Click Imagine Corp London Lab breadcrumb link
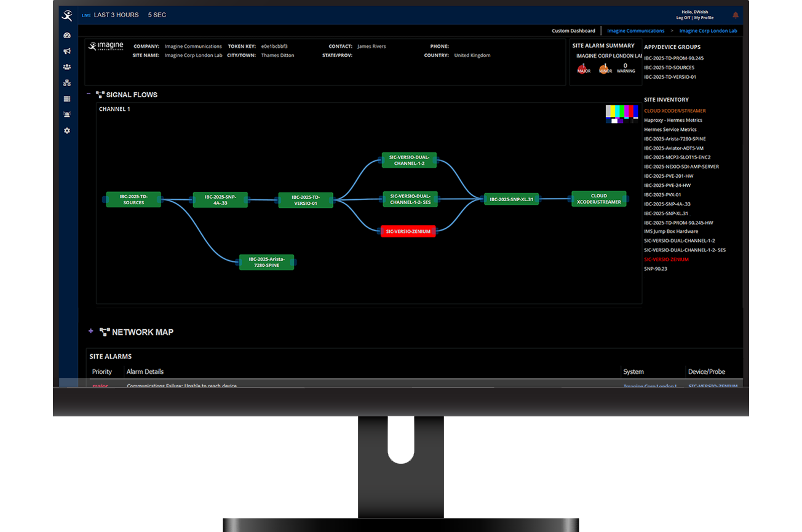The height and width of the screenshot is (532, 802). [x=708, y=31]
